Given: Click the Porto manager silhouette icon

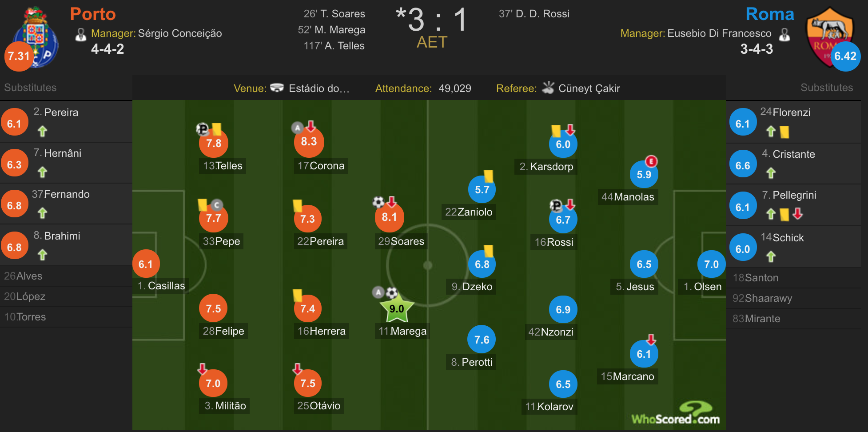Looking at the screenshot, I should click(x=80, y=34).
